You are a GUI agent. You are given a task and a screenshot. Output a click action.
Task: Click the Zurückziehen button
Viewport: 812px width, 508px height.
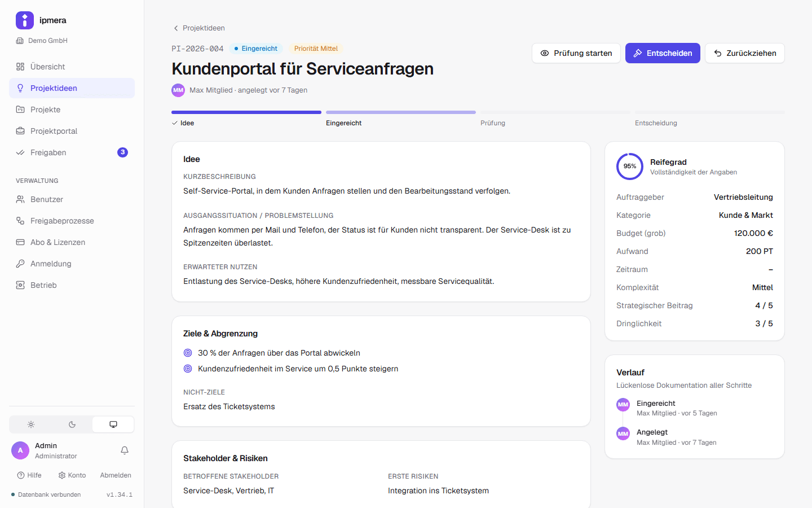pos(745,53)
